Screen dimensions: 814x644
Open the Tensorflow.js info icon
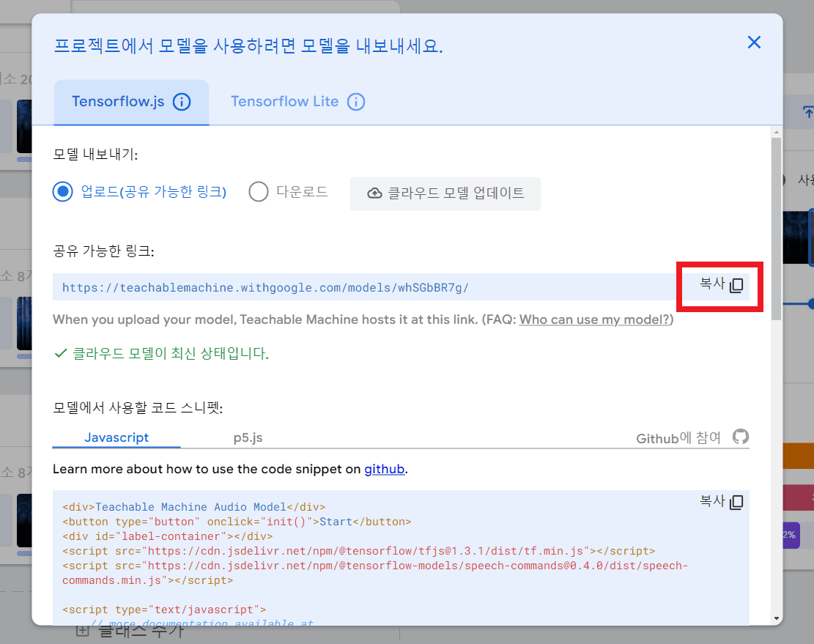click(182, 102)
